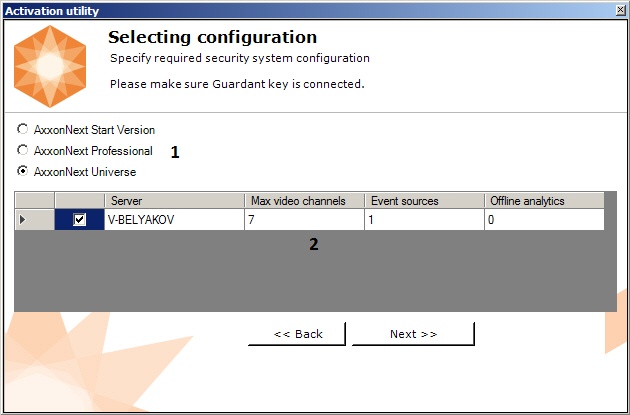Click the Event sources column header
This screenshot has width=630, height=415.
(424, 200)
